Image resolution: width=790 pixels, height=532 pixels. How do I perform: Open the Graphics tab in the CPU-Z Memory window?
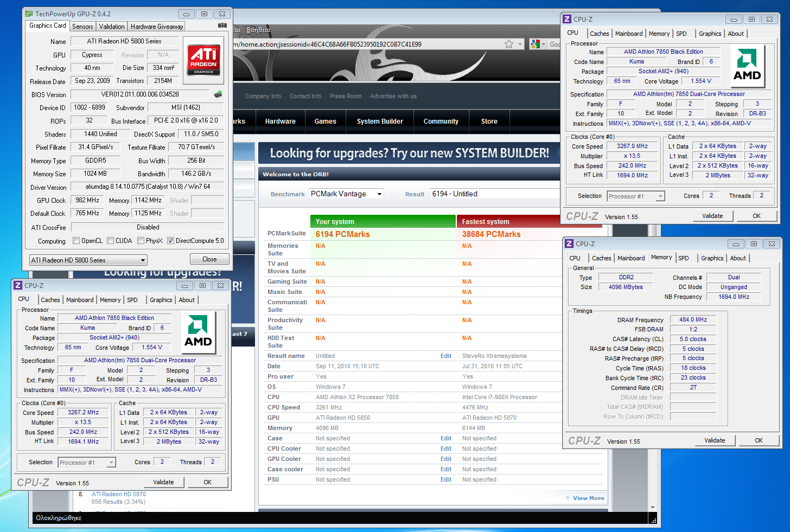pos(712,258)
